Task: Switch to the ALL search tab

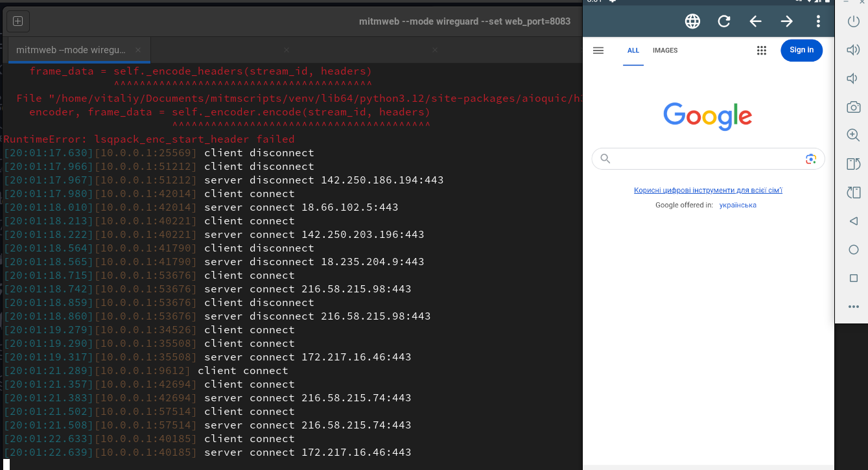Action: 633,51
